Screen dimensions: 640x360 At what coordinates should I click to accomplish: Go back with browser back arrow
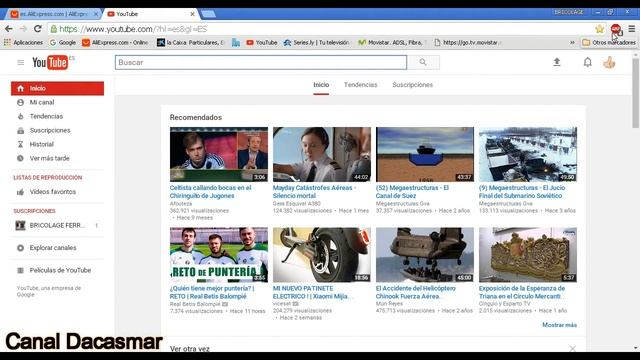pyautogui.click(x=9, y=29)
